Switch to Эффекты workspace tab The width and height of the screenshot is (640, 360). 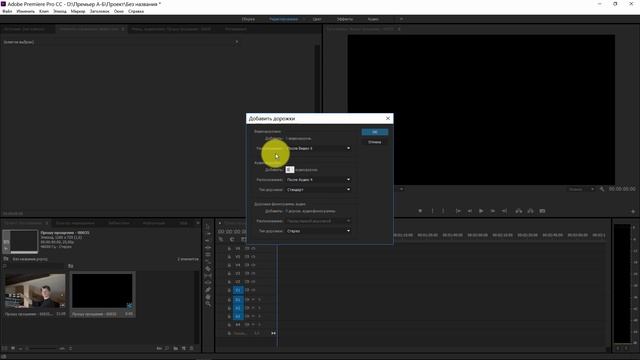click(x=345, y=19)
